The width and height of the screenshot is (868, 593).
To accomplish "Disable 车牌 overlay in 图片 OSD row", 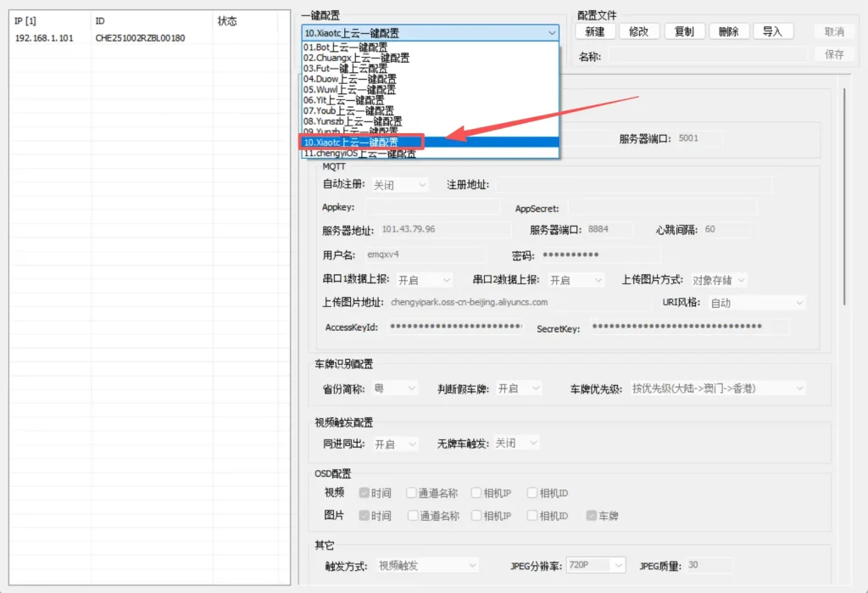I will [x=591, y=513].
